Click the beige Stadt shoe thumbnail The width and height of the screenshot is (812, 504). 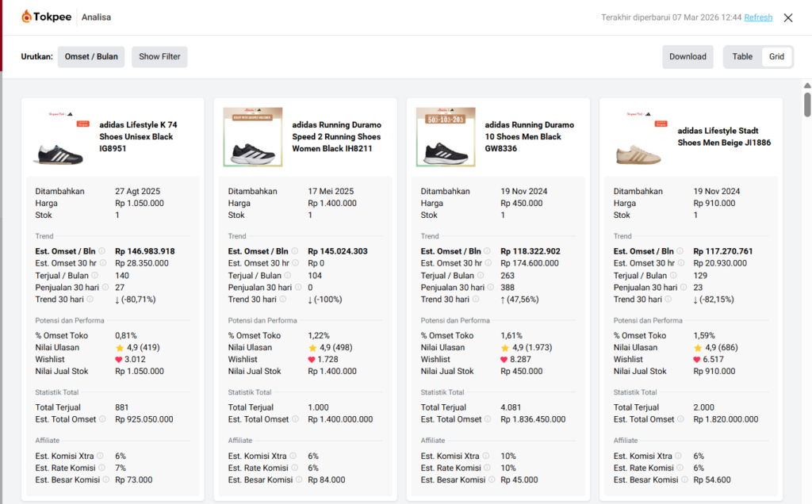pos(638,137)
